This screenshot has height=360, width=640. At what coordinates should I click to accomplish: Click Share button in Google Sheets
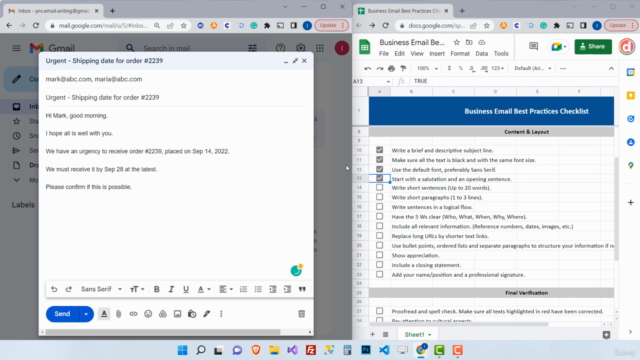(593, 47)
